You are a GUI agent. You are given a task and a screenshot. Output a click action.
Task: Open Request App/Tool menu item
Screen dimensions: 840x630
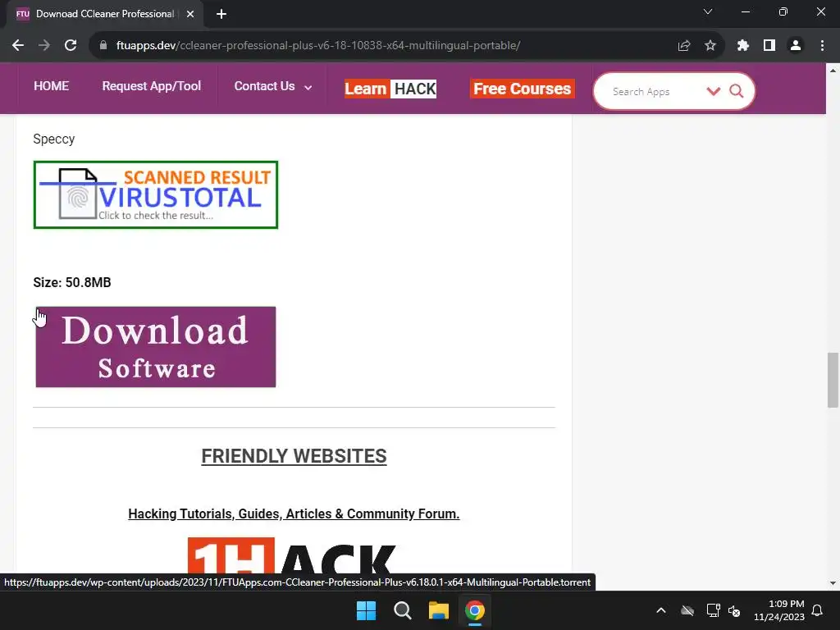pyautogui.click(x=152, y=86)
